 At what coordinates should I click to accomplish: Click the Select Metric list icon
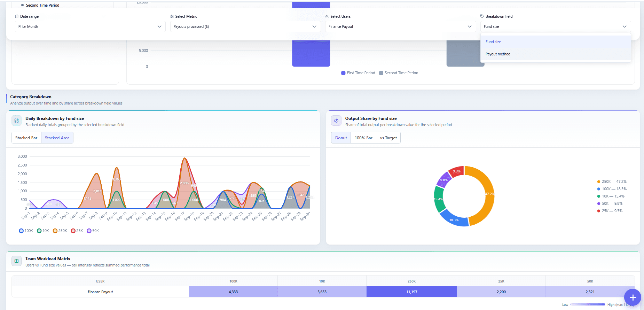[x=172, y=16]
